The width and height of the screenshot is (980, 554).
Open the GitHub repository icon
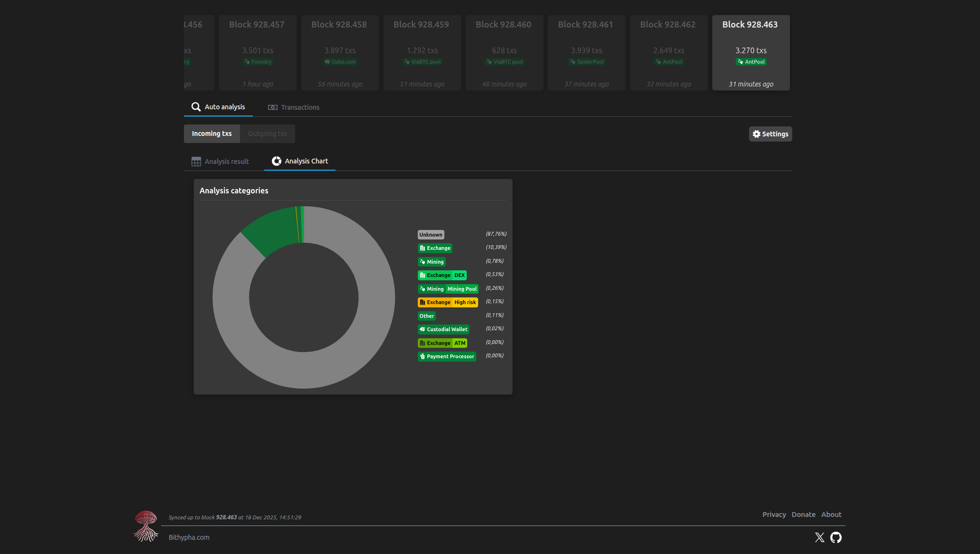(836, 537)
